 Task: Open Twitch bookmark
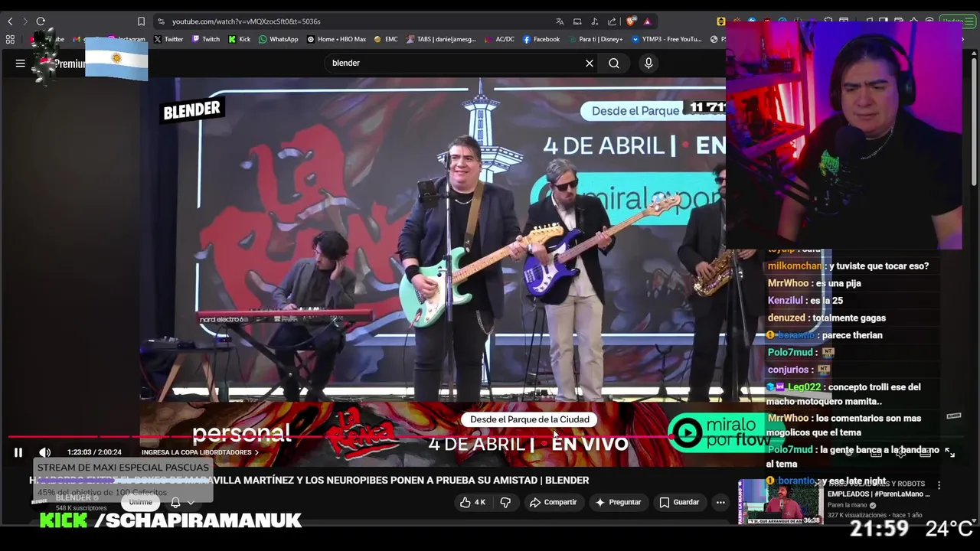click(x=206, y=39)
